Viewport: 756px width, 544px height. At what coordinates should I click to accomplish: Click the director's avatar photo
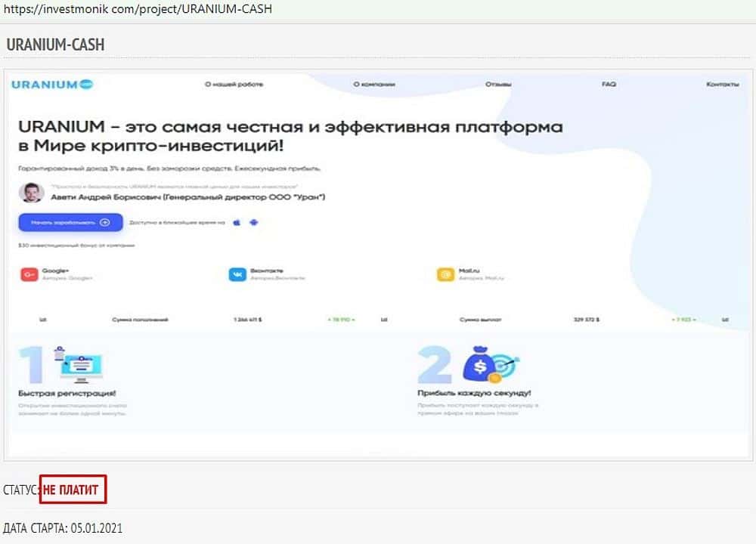point(31,193)
